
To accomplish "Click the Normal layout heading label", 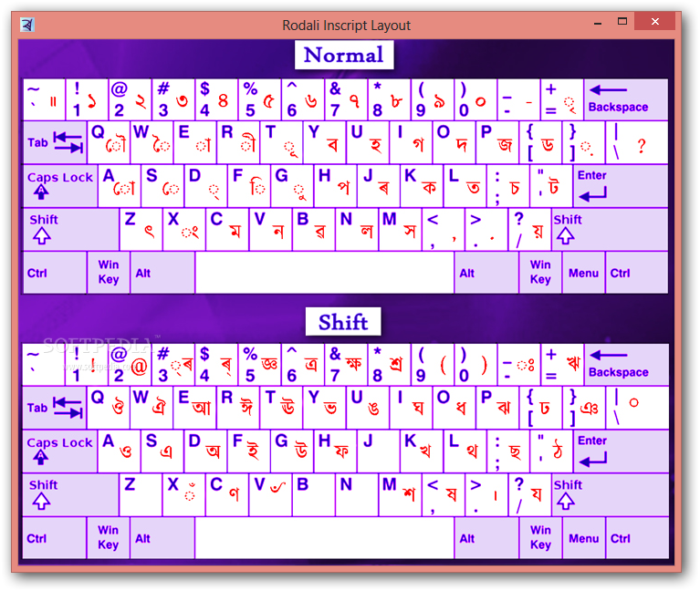I will (x=344, y=55).
